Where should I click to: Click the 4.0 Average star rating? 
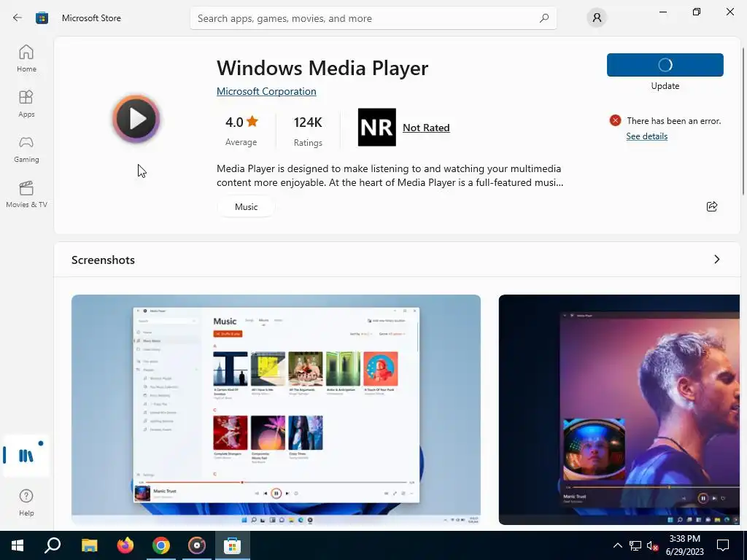241,131
